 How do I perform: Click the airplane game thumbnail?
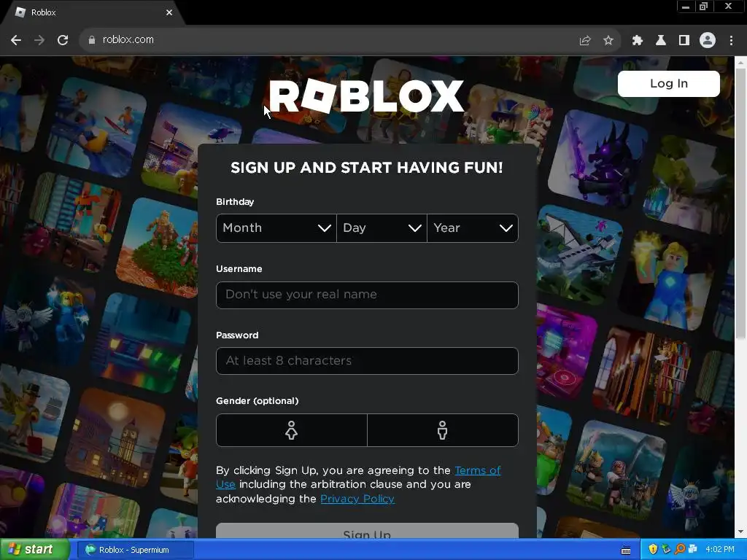(578, 254)
